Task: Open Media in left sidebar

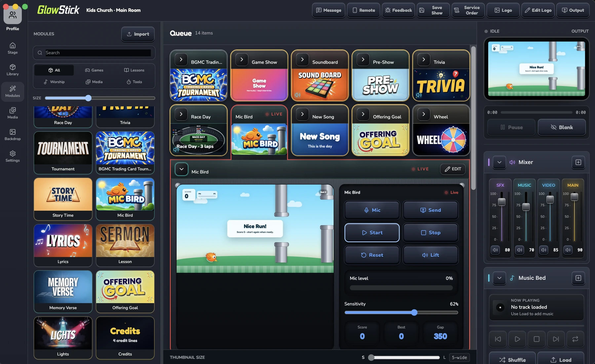Action: [x=13, y=113]
